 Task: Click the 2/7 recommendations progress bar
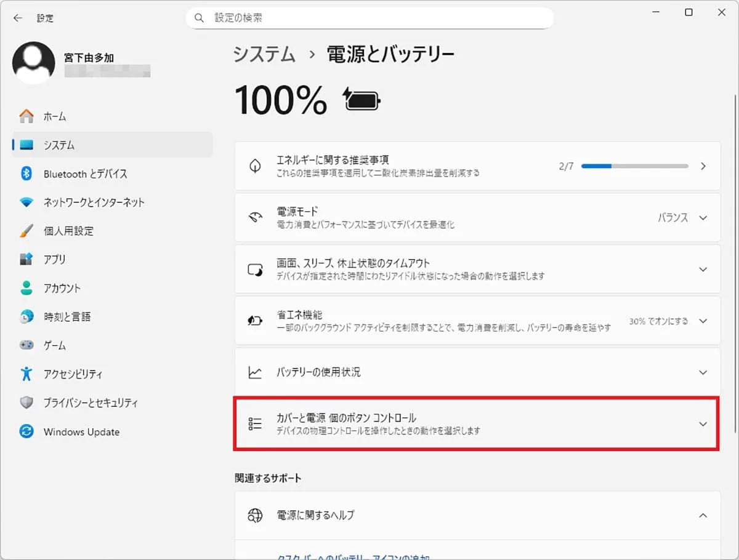click(636, 166)
